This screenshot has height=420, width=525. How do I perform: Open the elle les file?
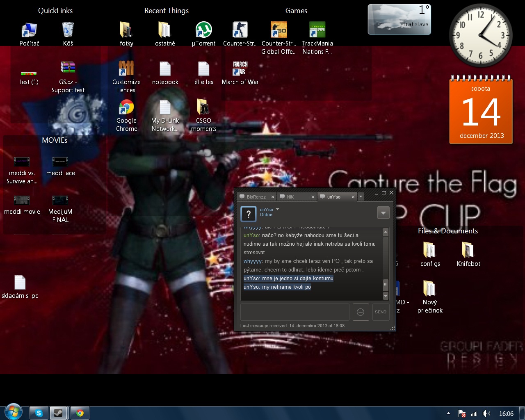[203, 73]
